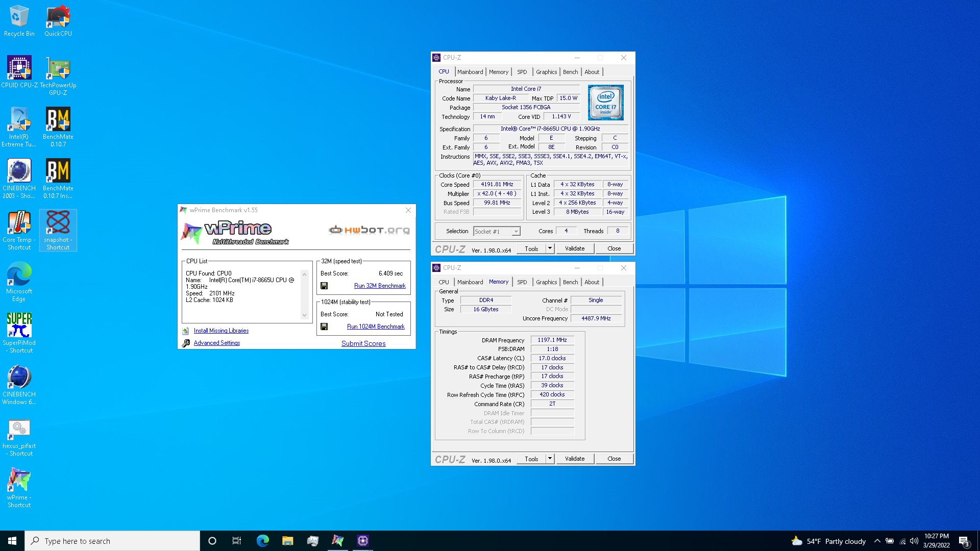Open Graphics tab in upper CPU-Z

click(546, 72)
